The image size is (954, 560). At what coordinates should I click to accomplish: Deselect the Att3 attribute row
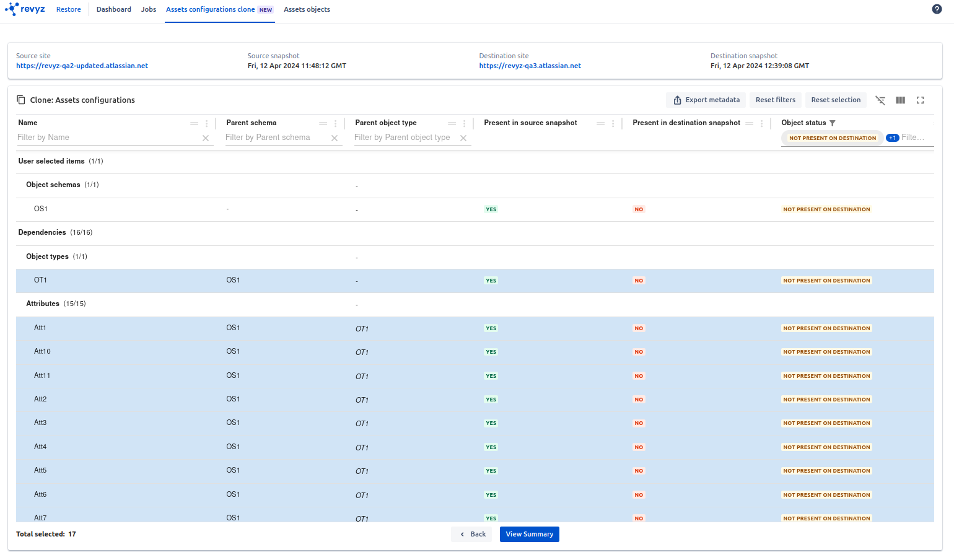475,423
